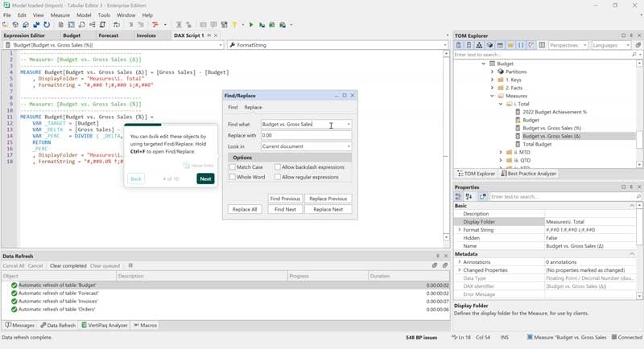Image resolution: width=644 pixels, height=349 pixels.
Task: Click the pin icon in TOM Explorer header
Action: 631,35
